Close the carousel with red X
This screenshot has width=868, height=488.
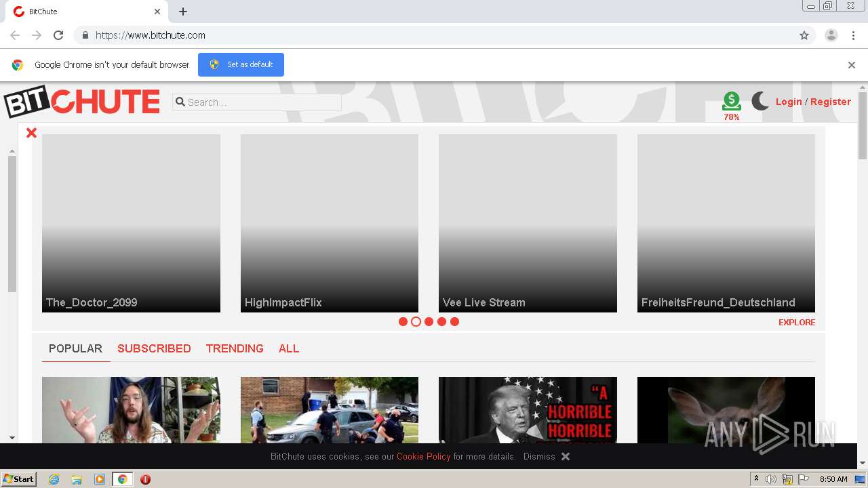31,133
